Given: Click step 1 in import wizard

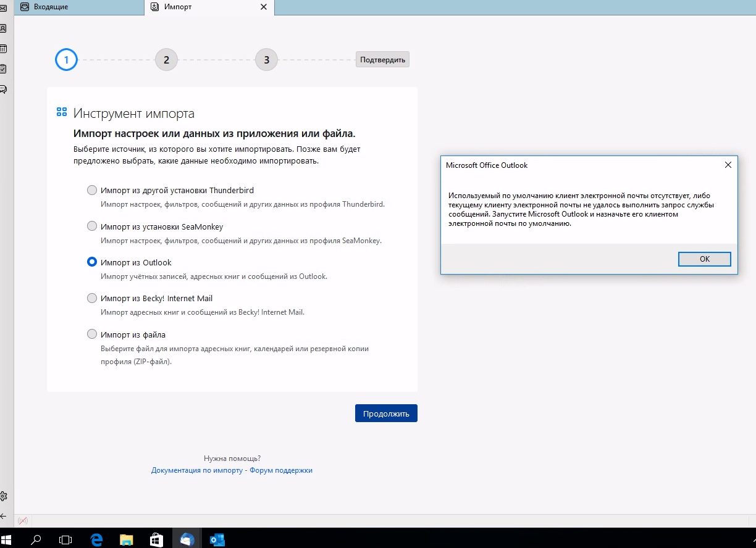Looking at the screenshot, I should [66, 60].
